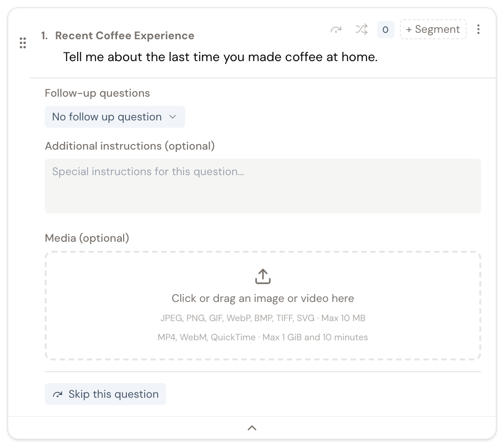Toggle the shuffle randomize icon
Screen dimensions: 504x447
(361, 30)
